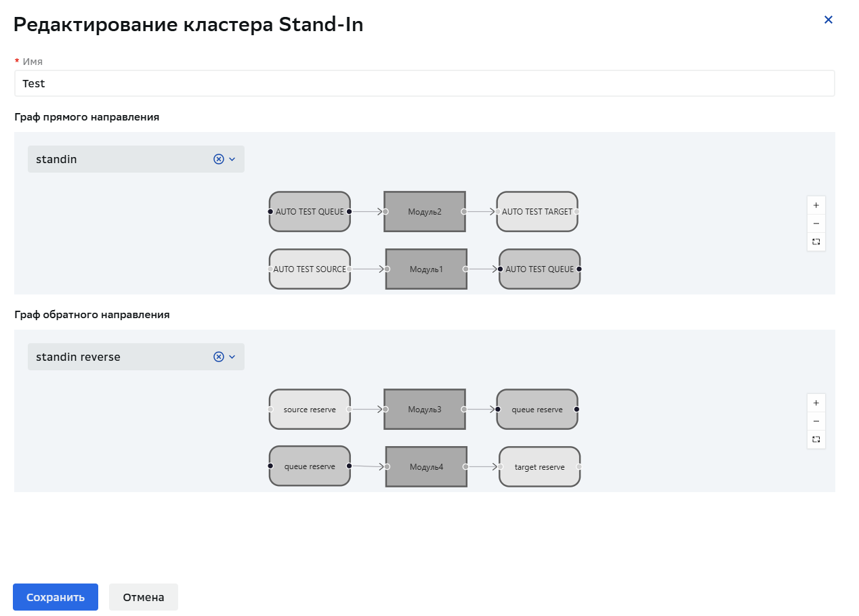
Task: Click the Имя field label
Action: (x=33, y=61)
